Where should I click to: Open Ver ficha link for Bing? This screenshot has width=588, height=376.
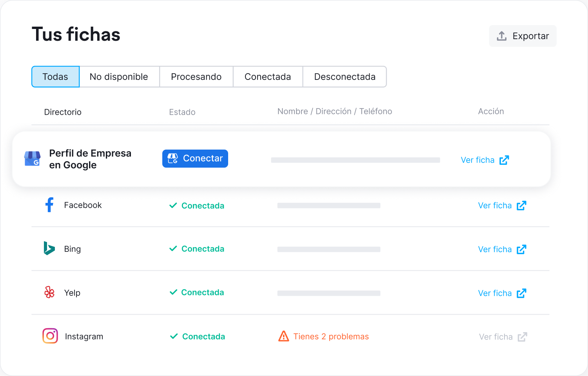coord(495,249)
